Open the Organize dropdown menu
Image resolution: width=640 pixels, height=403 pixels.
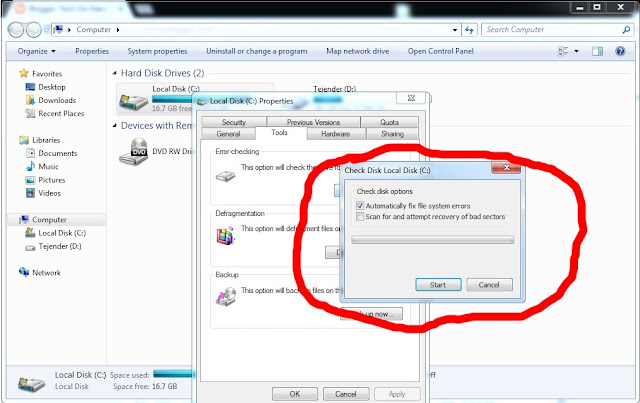36,51
